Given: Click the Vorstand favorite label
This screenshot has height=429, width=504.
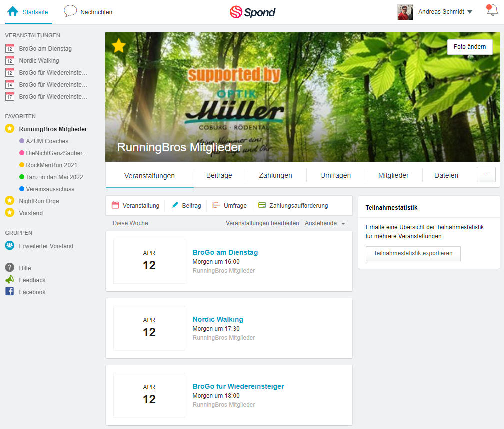Looking at the screenshot, I should (31, 213).
